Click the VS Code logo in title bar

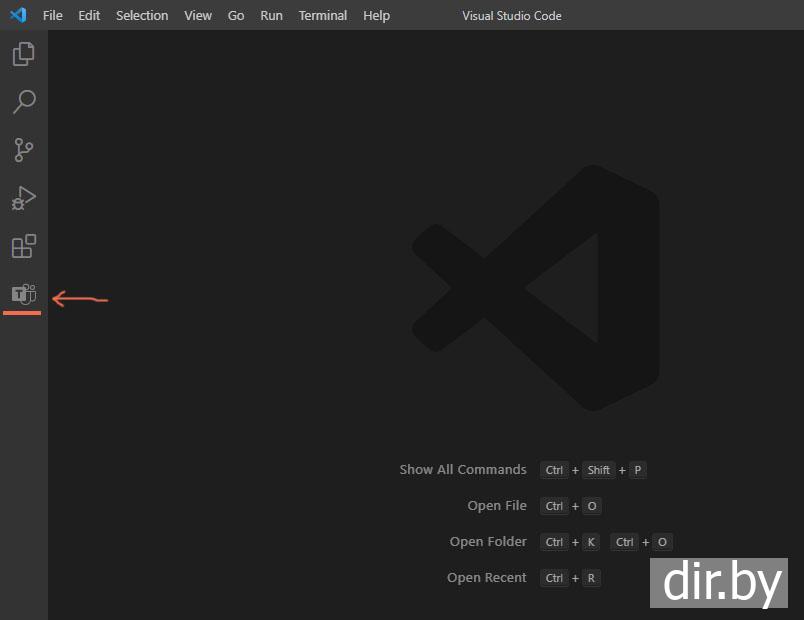point(18,15)
